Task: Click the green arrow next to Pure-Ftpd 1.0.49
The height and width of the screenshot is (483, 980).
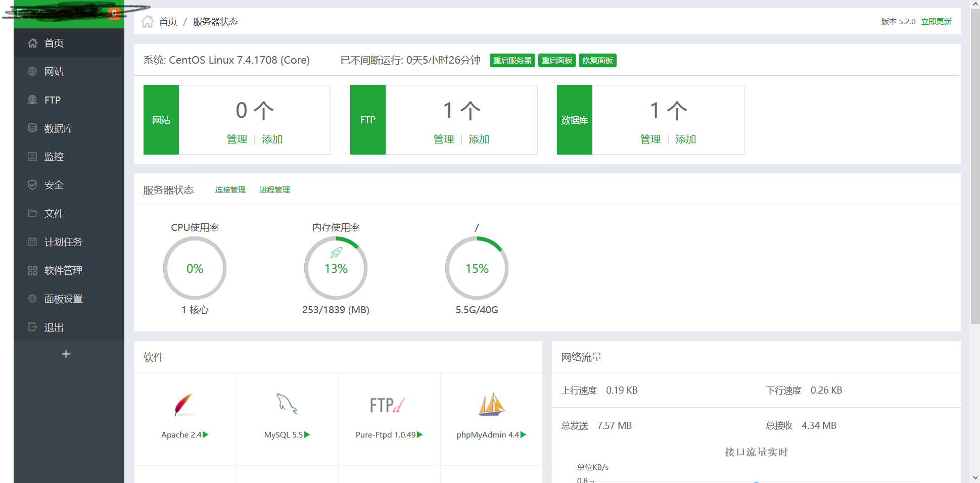Action: click(419, 434)
